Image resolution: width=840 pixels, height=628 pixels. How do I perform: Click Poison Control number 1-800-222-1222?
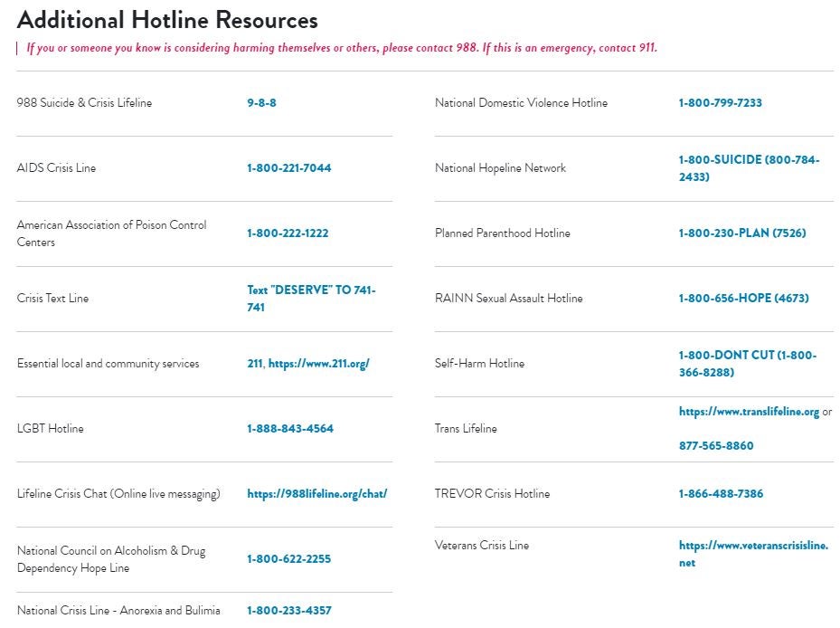[x=288, y=233]
